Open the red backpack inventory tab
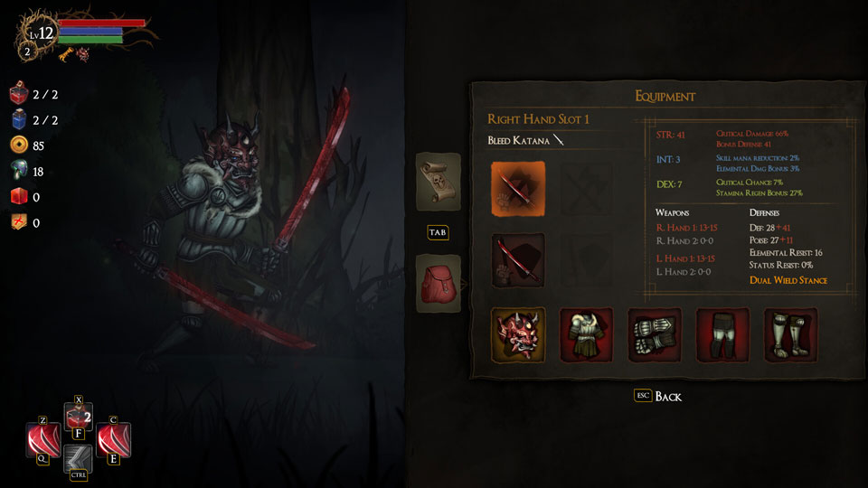 pos(439,283)
